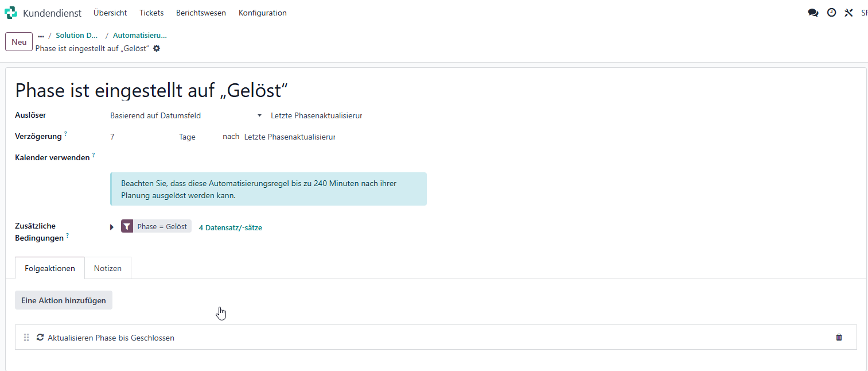
Task: Click the Kalender verwenden label
Action: [52, 157]
